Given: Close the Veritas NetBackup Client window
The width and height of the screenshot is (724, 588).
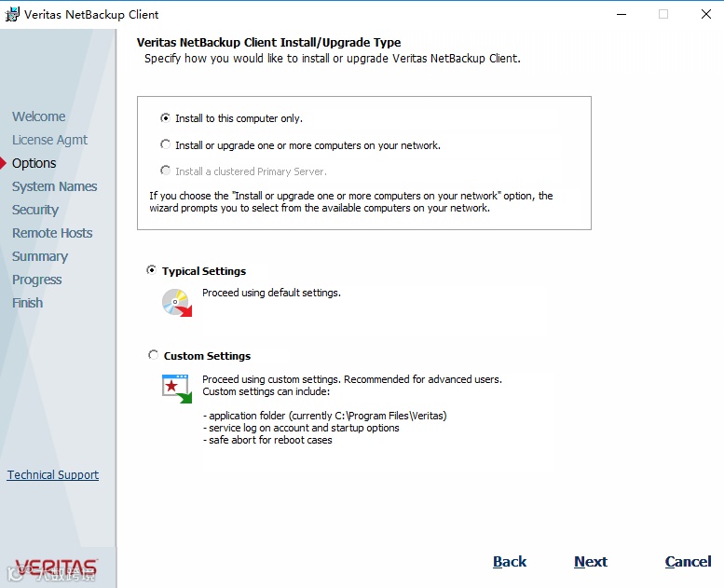Looking at the screenshot, I should [706, 14].
